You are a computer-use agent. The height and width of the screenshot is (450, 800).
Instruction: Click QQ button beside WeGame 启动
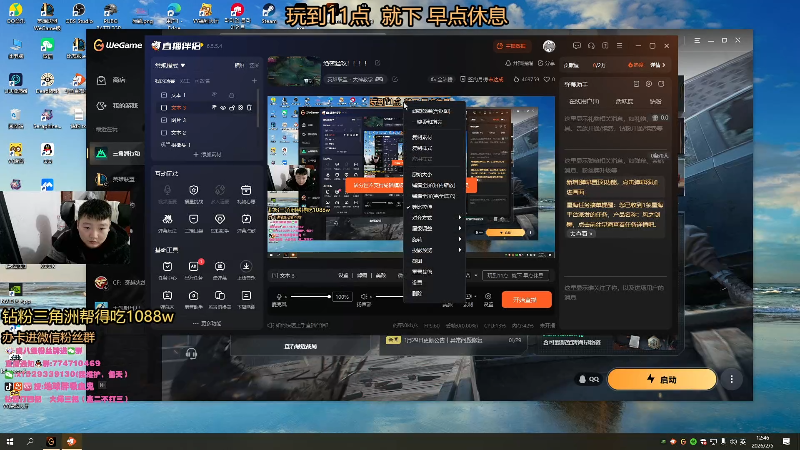(x=589, y=379)
